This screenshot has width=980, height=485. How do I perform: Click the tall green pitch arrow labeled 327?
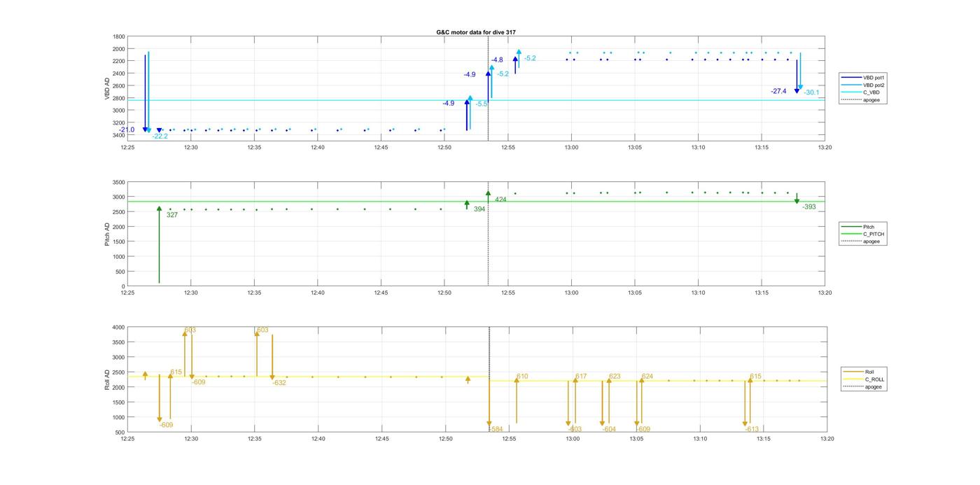159,245
